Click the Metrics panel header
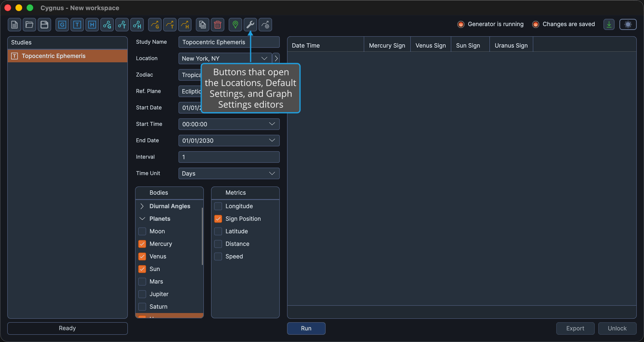The width and height of the screenshot is (644, 342). pyautogui.click(x=245, y=193)
